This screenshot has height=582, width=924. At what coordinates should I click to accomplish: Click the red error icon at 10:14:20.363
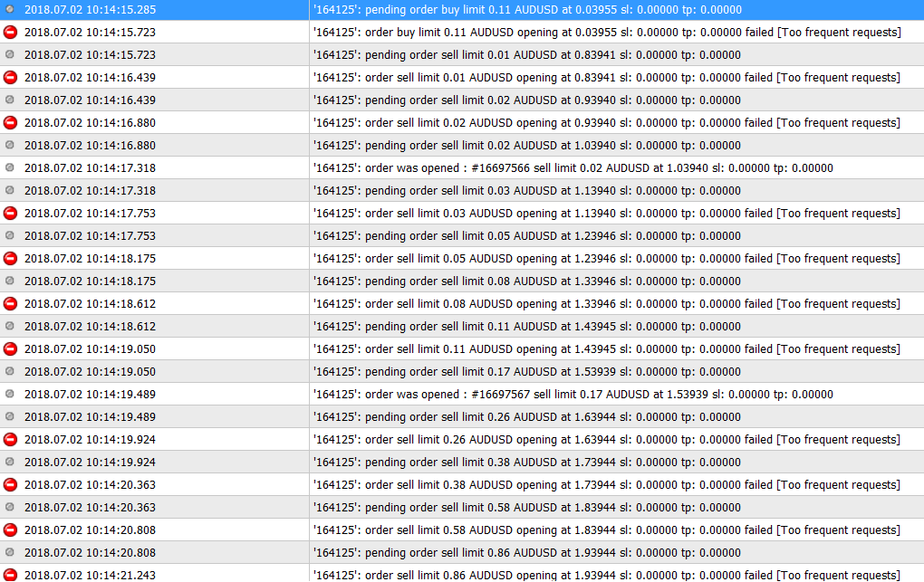[x=10, y=485]
